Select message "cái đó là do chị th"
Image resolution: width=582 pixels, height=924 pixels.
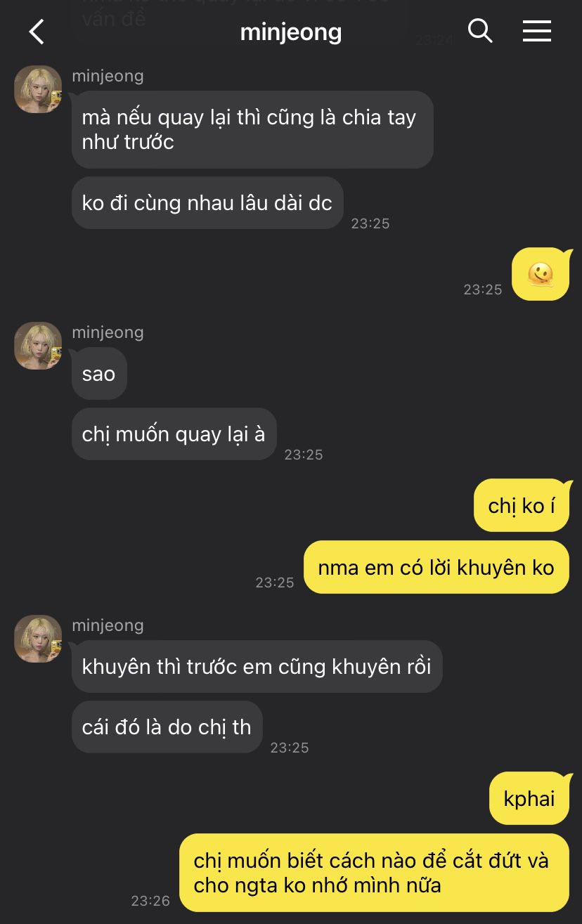(x=167, y=727)
